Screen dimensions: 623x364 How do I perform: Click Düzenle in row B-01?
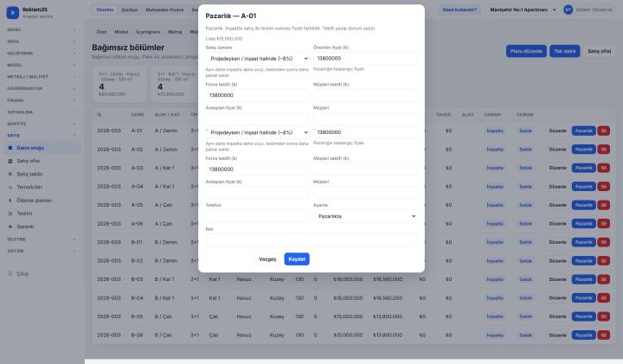557,242
